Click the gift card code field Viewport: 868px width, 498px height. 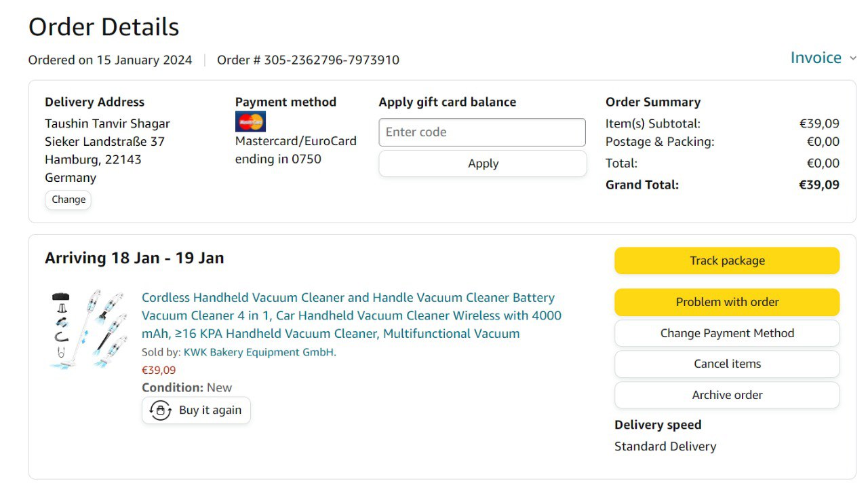pos(481,132)
